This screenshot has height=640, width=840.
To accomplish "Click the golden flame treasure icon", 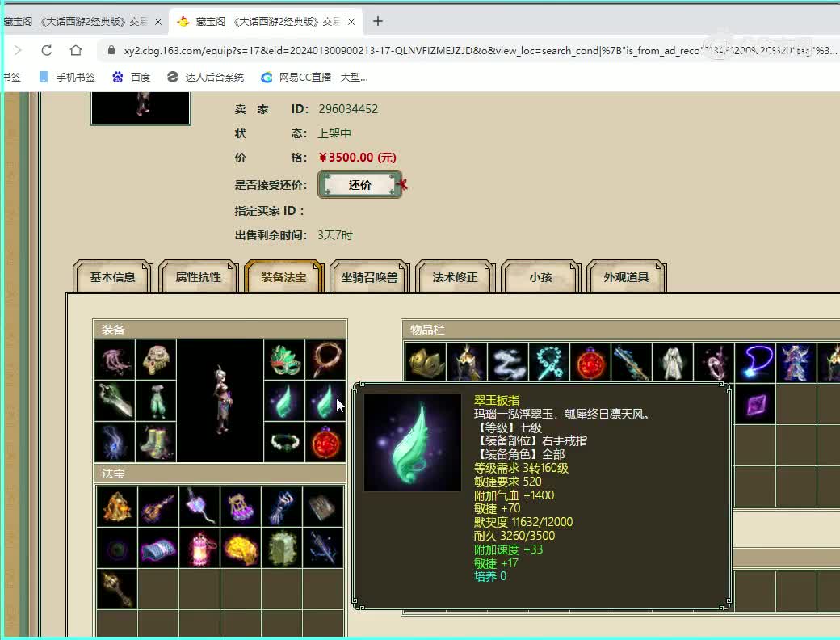I will 117,507.
